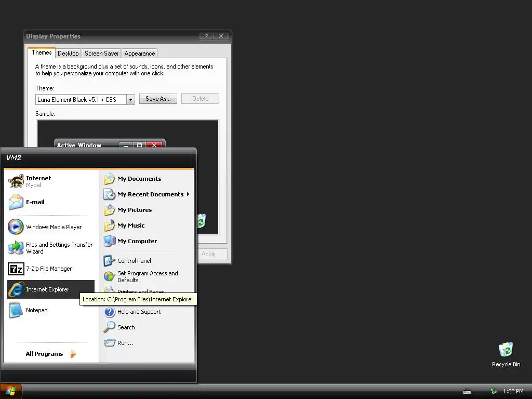The image size is (532, 399).
Task: Open the Theme dropdown list
Action: click(130, 99)
